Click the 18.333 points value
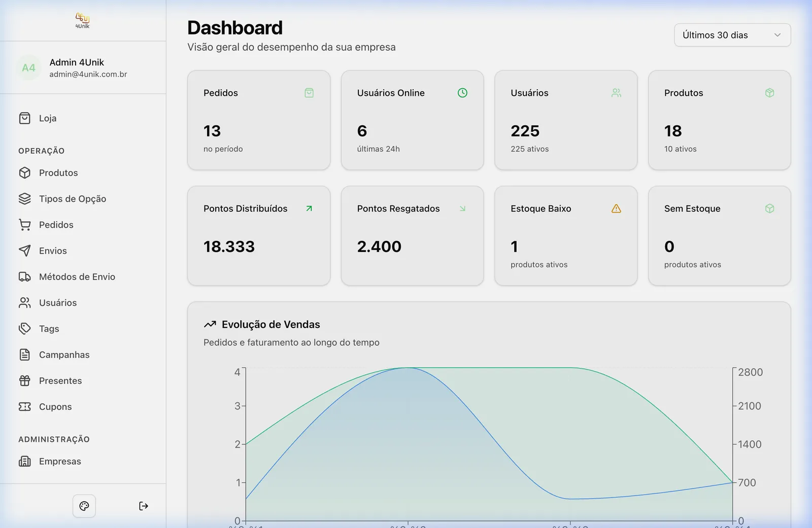 coord(229,247)
